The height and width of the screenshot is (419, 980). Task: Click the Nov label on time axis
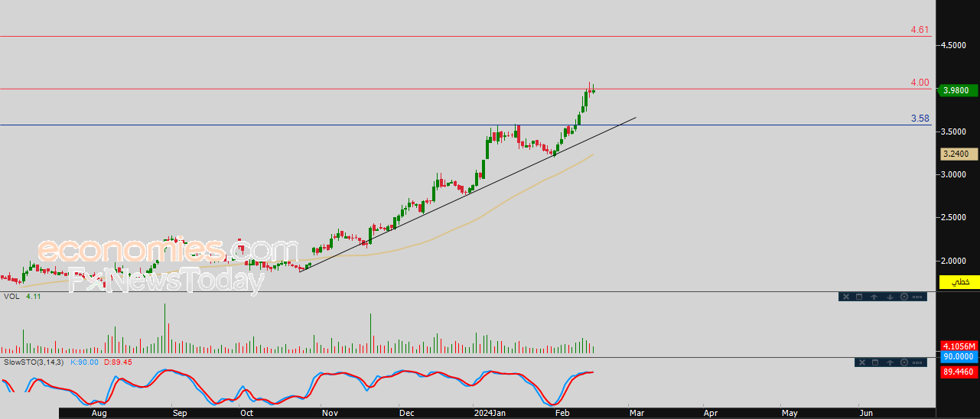coord(330,413)
